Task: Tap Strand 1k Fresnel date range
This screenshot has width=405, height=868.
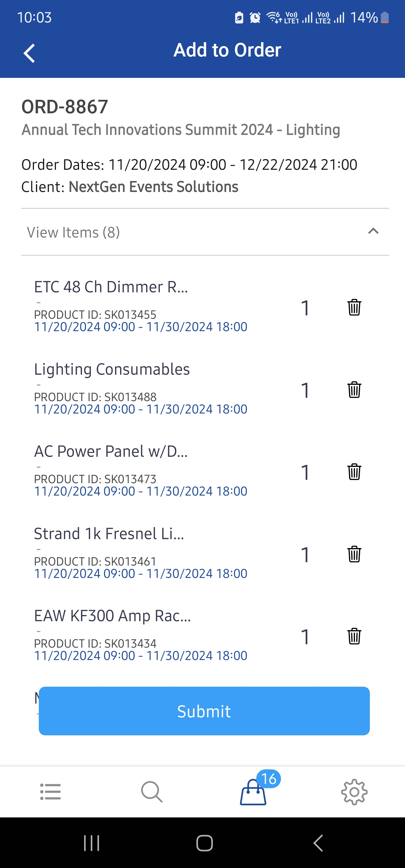Action: coord(141,573)
